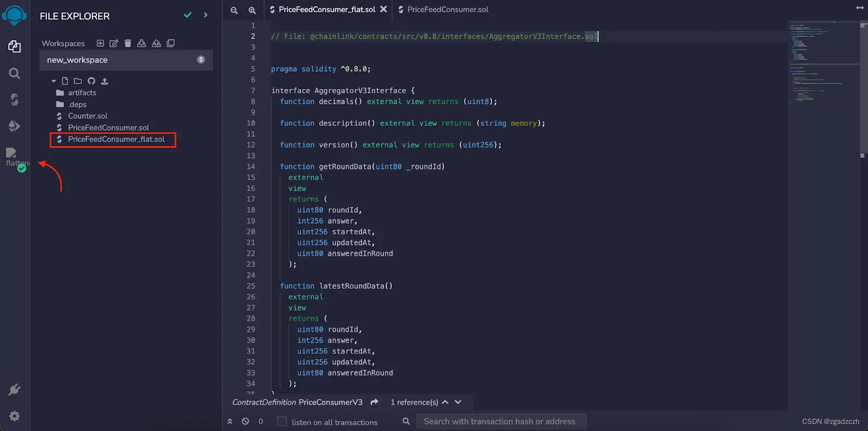
Task: Zoom in the editor font
Action: click(x=252, y=10)
